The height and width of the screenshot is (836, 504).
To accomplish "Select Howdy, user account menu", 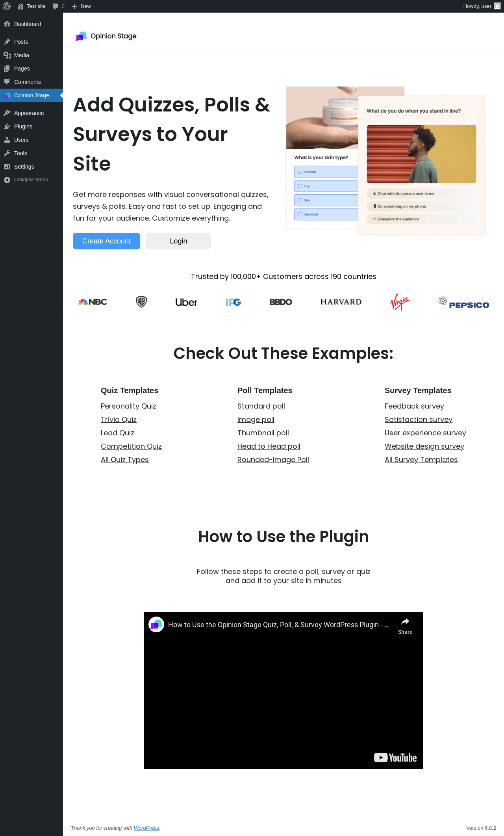I will (482, 6).
